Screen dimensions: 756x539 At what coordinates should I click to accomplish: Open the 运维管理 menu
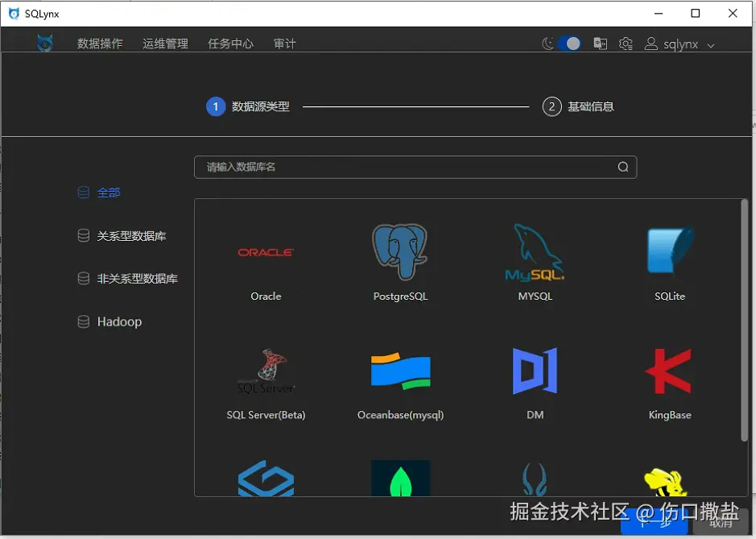click(x=165, y=44)
